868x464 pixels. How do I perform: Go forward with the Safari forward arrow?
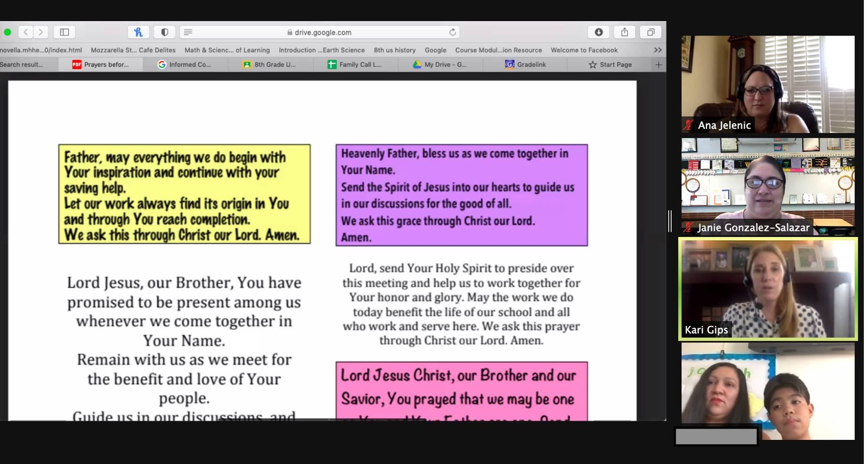[x=41, y=32]
